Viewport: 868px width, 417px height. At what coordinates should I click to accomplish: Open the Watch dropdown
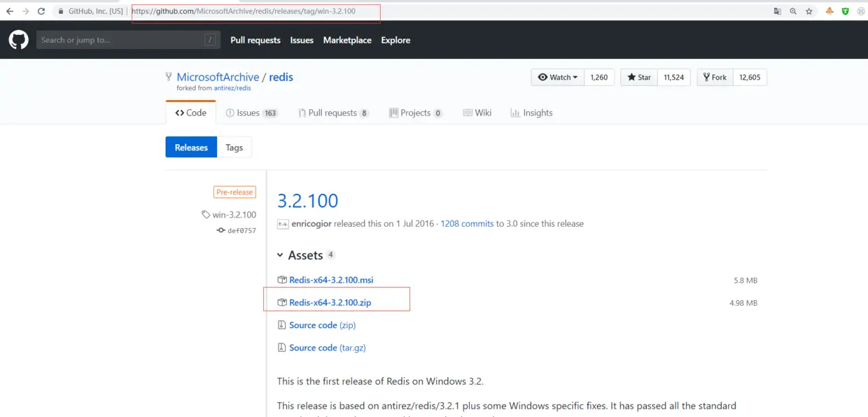pyautogui.click(x=558, y=77)
